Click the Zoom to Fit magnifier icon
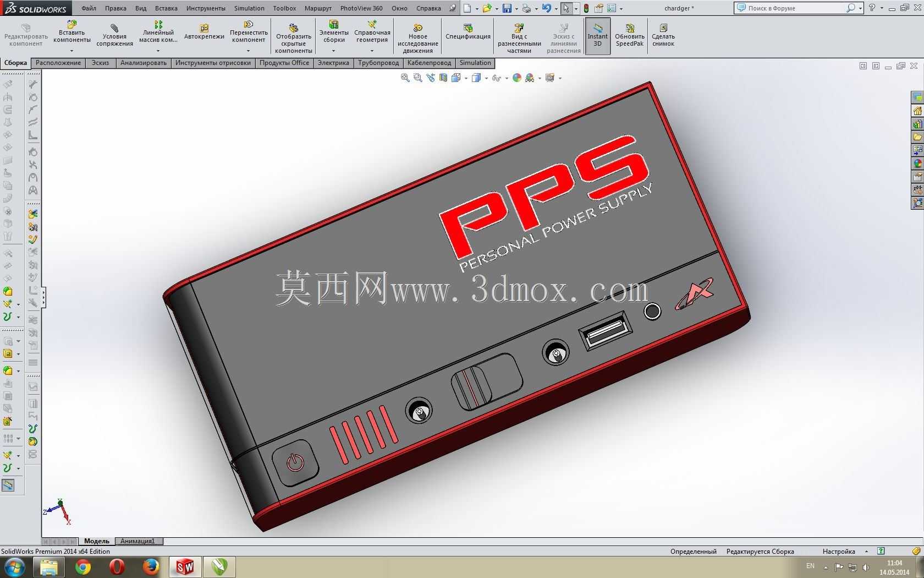This screenshot has height=578, width=924. [405, 78]
